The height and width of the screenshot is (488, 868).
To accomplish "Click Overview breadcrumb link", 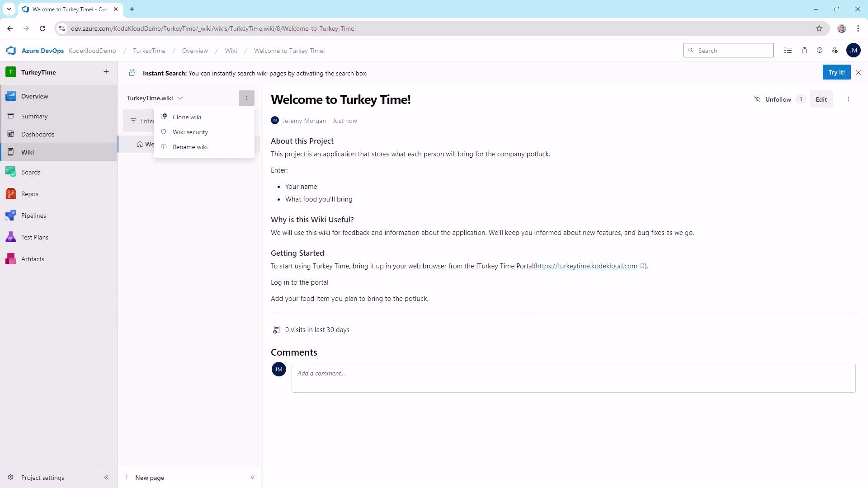I will coord(195,51).
